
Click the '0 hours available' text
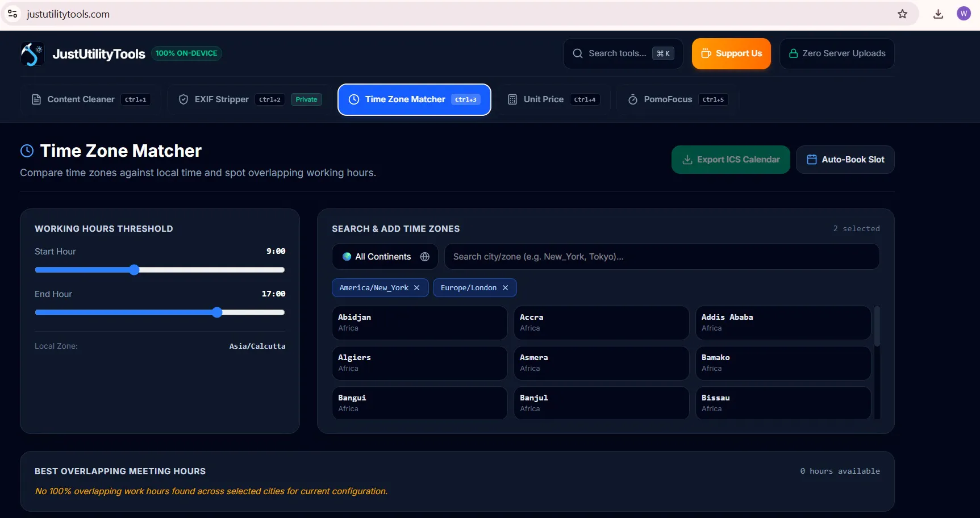[840, 471]
